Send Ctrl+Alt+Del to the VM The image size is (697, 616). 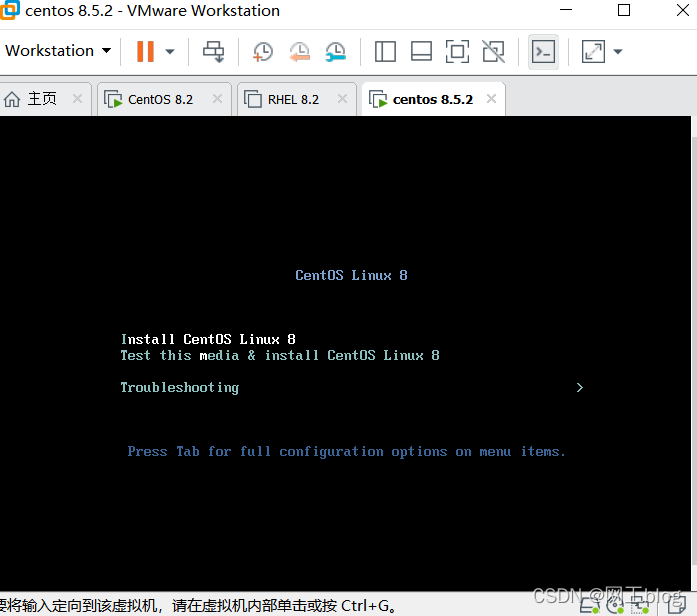(x=214, y=52)
